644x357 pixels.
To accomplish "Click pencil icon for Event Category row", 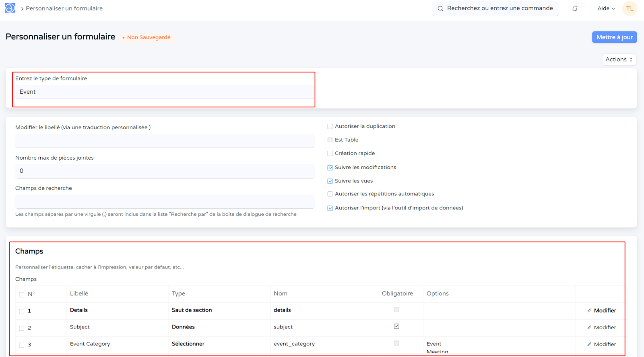I will pos(589,345).
